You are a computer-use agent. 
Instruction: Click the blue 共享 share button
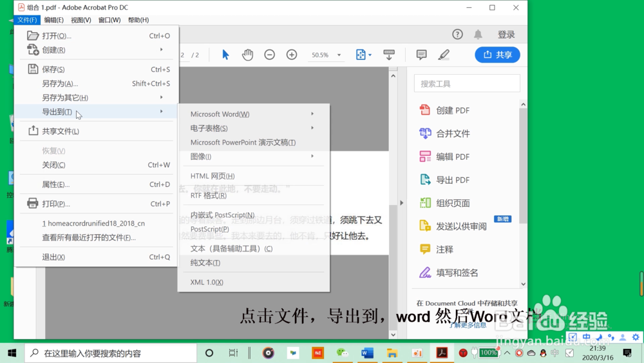(x=497, y=55)
